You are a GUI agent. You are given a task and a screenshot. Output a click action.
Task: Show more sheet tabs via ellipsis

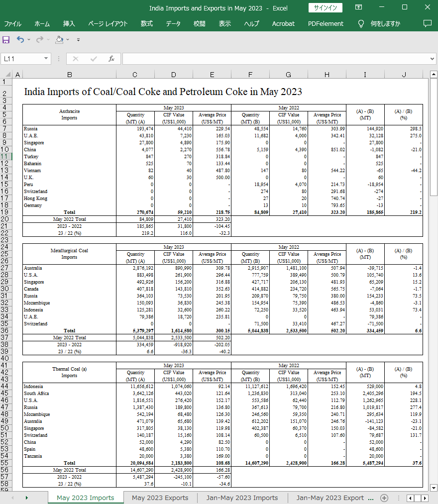click(x=371, y=499)
